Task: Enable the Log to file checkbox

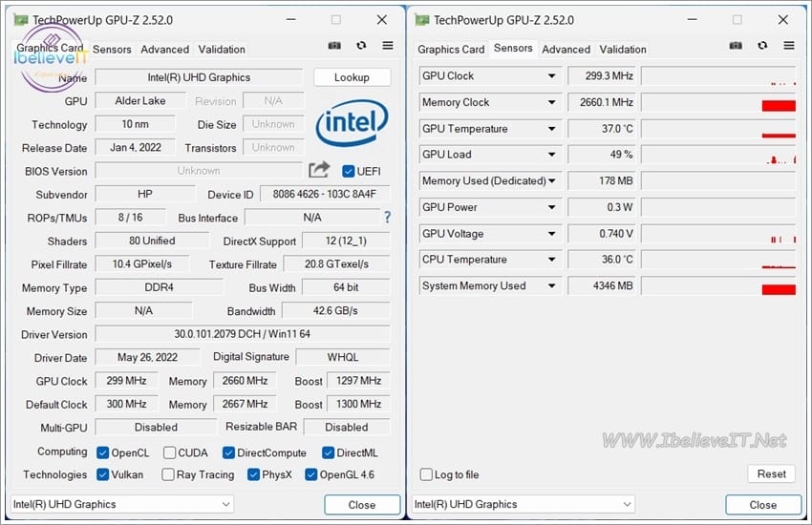Action: click(426, 474)
